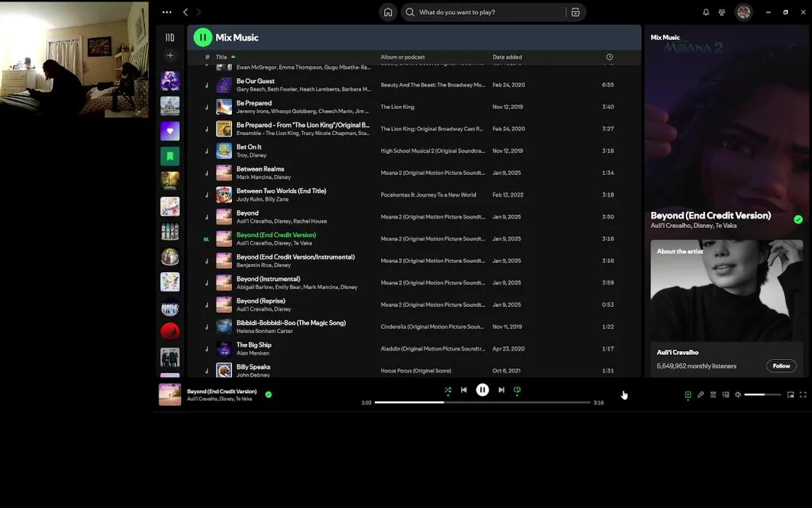Open the play queue icon
Viewport: 812px width, 508px height.
pyautogui.click(x=713, y=394)
